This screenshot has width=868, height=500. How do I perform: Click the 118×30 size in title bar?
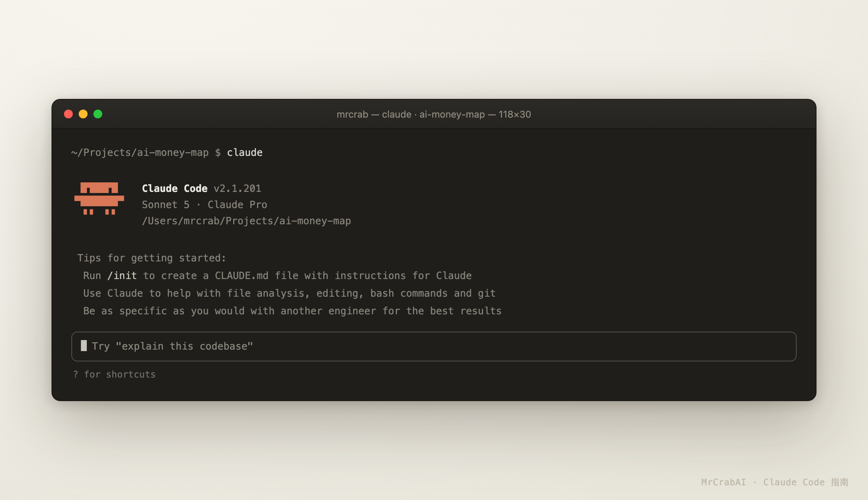click(515, 114)
